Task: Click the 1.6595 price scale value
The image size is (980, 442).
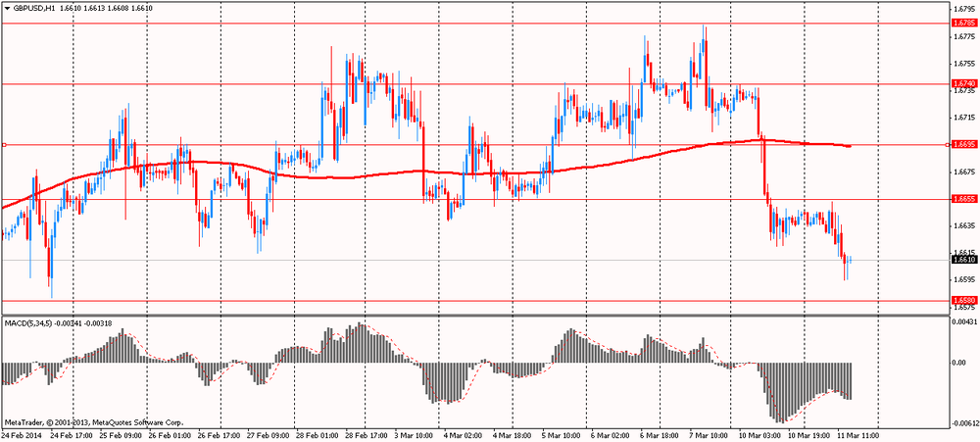Action: (x=965, y=279)
